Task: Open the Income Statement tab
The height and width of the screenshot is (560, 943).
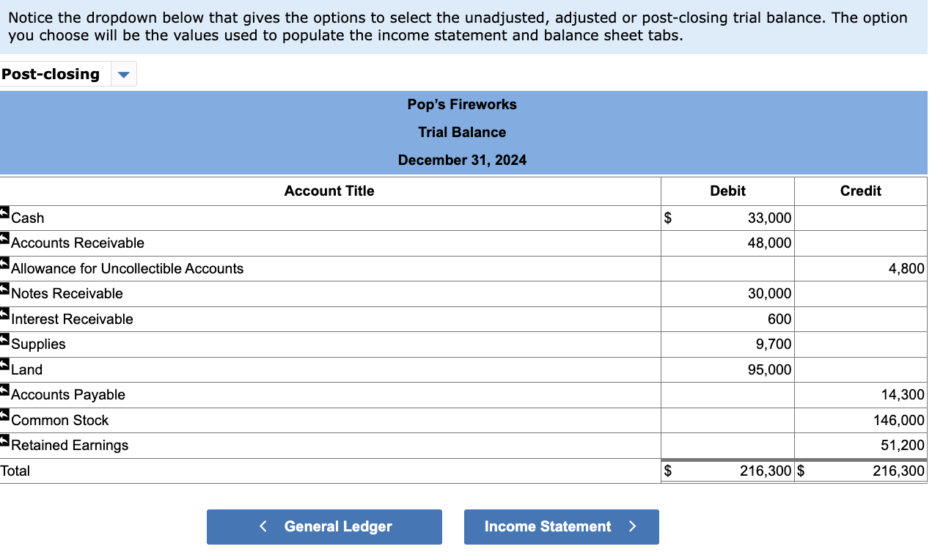Action: point(561,526)
